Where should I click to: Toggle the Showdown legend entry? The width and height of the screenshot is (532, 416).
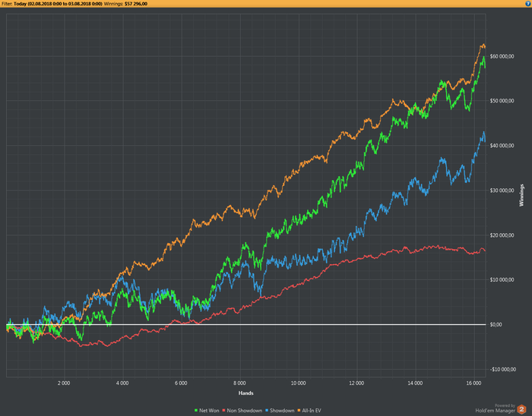pos(280,411)
